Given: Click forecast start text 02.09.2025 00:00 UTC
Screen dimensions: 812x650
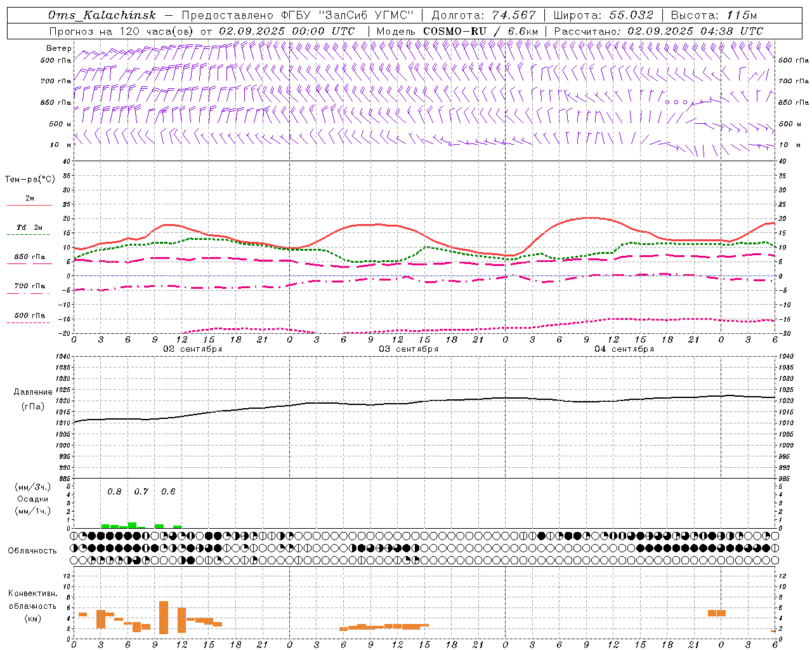Looking at the screenshot, I should pos(287,31).
